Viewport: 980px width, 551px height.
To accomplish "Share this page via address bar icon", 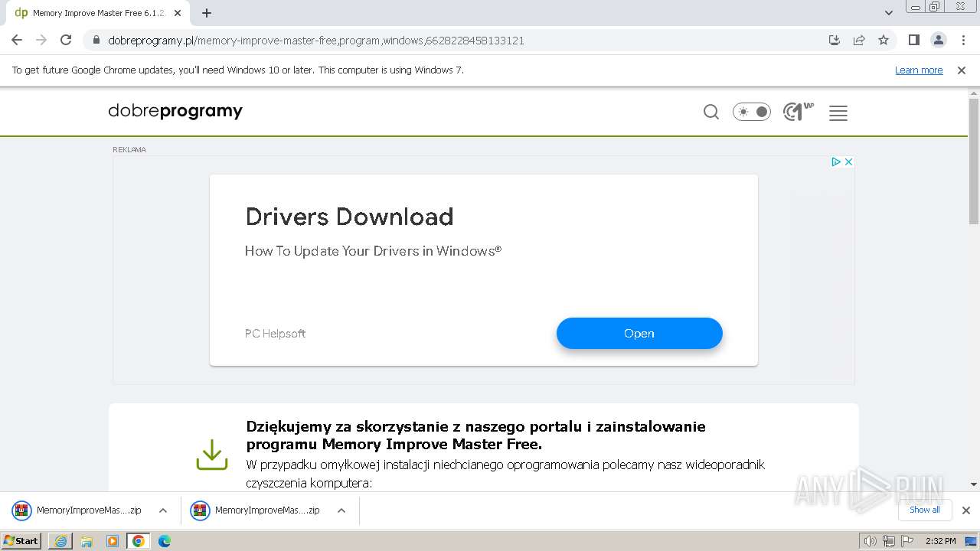I will click(859, 41).
